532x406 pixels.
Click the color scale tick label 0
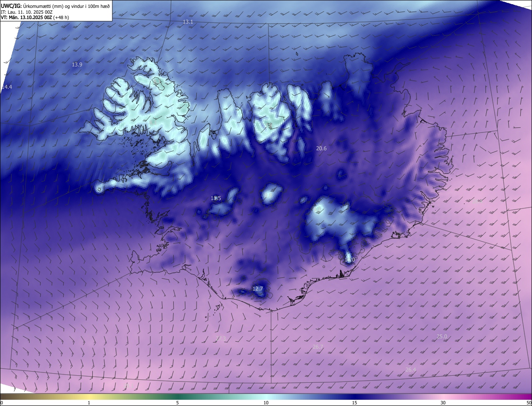pos(2,403)
